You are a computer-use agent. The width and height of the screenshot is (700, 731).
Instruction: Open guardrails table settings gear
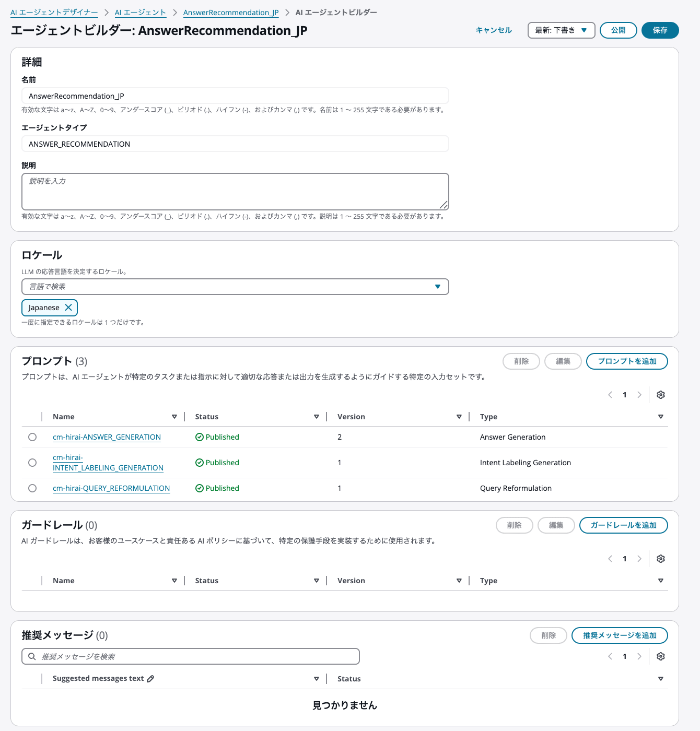click(x=660, y=559)
